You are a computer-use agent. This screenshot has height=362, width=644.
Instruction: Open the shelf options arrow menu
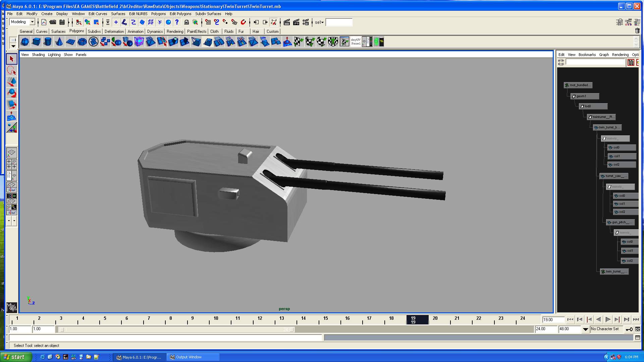(x=13, y=46)
